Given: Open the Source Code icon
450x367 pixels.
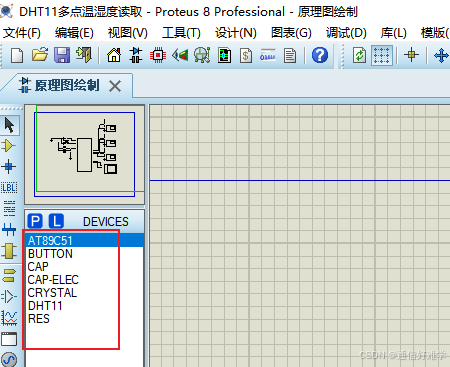Looking at the screenshot, I should pyautogui.click(x=268, y=55).
